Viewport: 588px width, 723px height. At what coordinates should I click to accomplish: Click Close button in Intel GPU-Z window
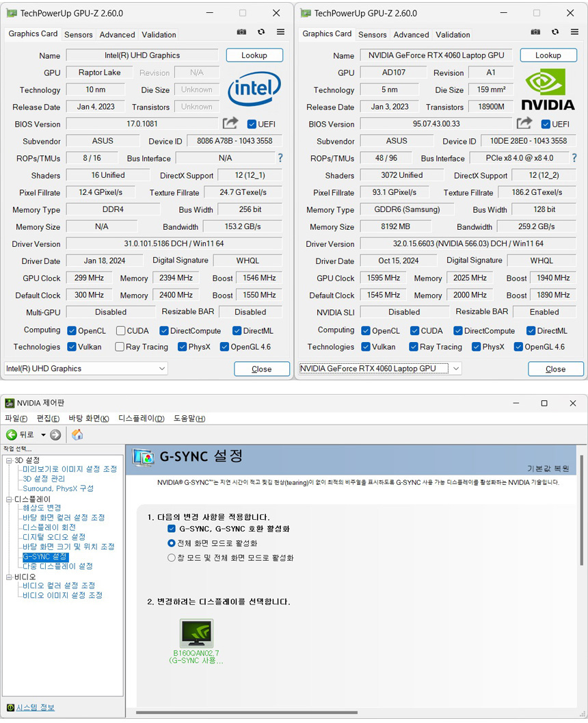pyautogui.click(x=262, y=369)
